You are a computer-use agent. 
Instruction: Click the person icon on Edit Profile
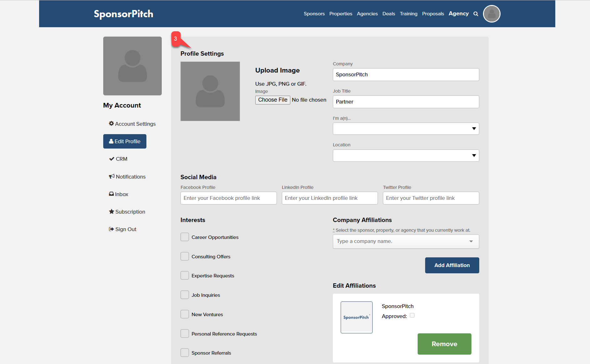click(x=111, y=141)
